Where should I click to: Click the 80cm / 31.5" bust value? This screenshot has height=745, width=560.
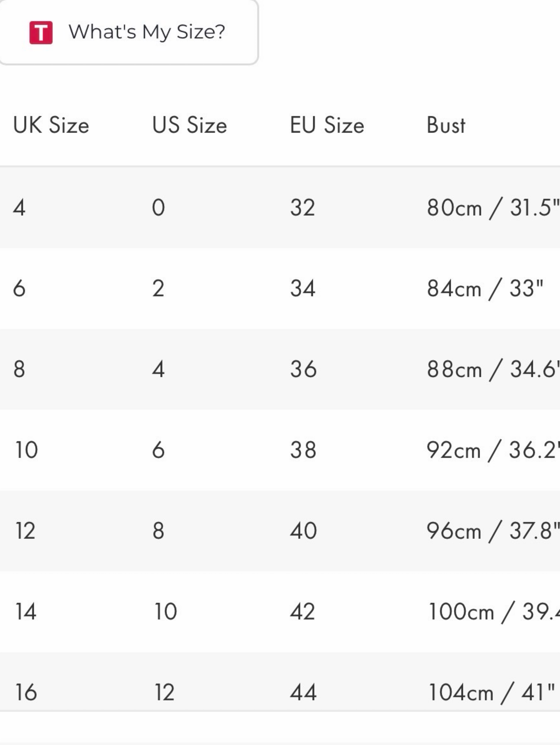(493, 207)
